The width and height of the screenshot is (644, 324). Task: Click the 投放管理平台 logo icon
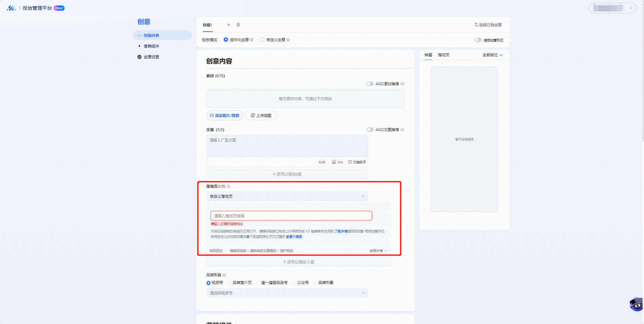(x=11, y=8)
